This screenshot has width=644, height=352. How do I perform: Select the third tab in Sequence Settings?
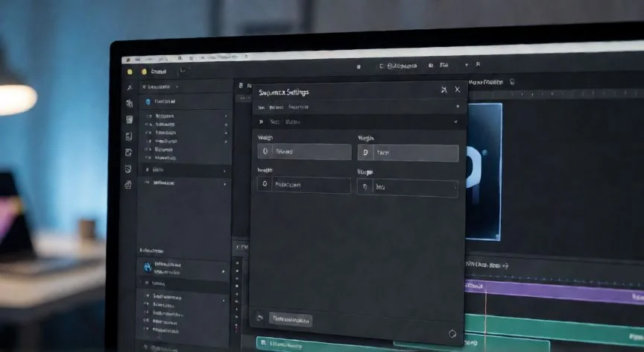298,107
